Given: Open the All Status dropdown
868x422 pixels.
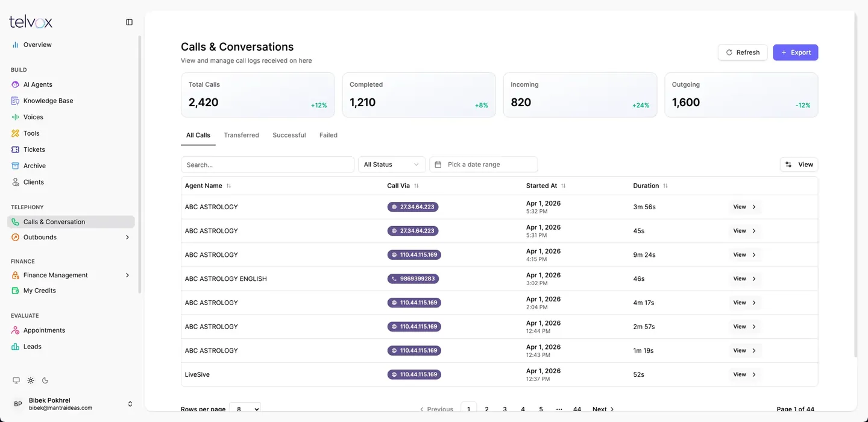Looking at the screenshot, I should (392, 165).
